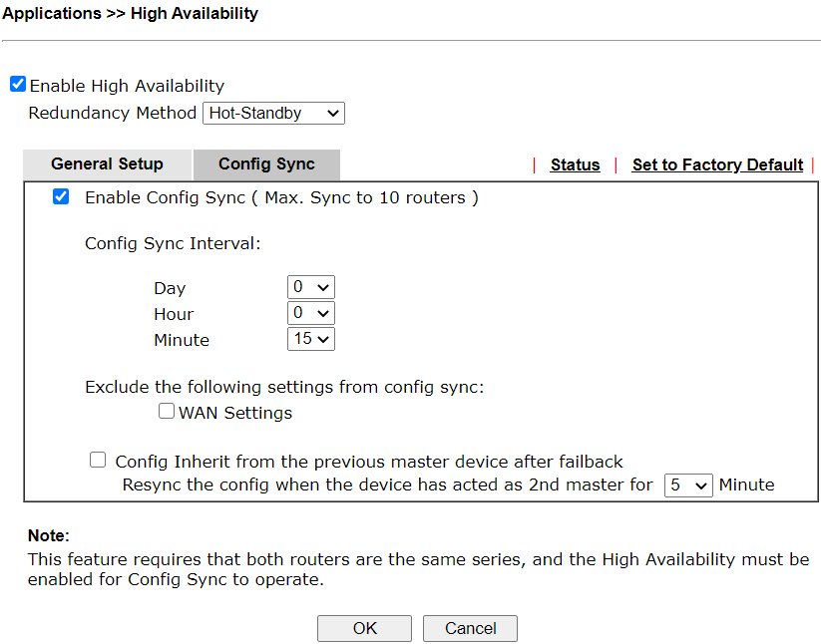Check the WAN Settings exclusion checkbox
The height and width of the screenshot is (644, 821).
coord(166,411)
